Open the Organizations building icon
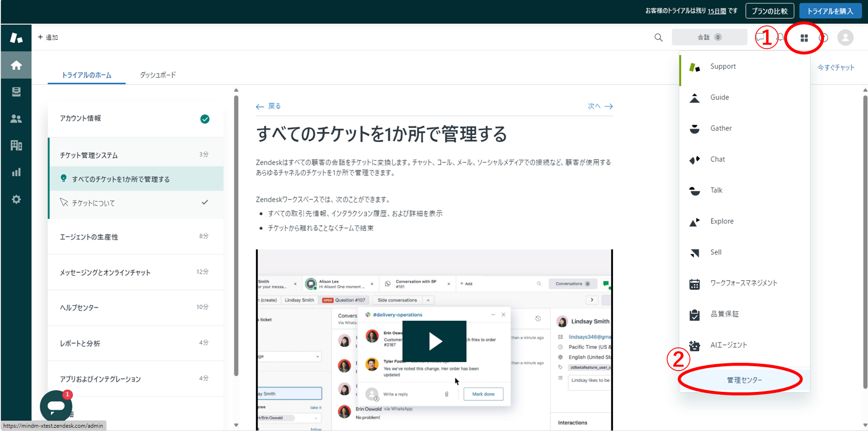The width and height of the screenshot is (868, 431). pyautogui.click(x=16, y=145)
